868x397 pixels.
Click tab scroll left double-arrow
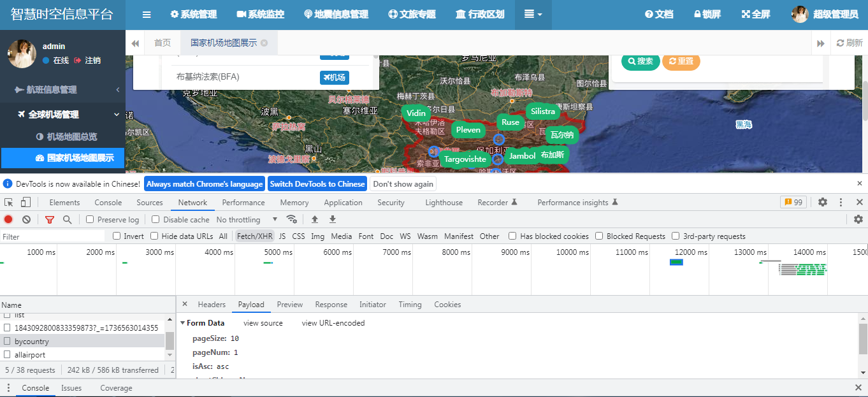(x=135, y=43)
